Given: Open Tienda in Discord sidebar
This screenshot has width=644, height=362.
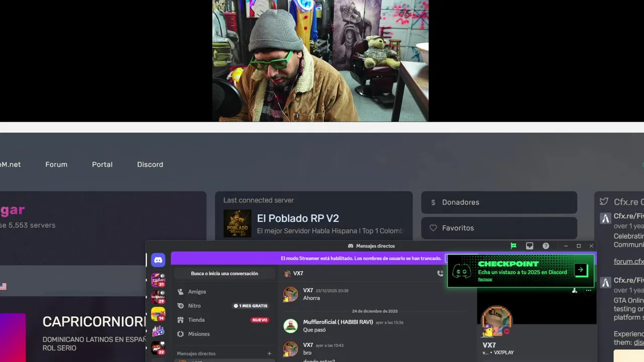Looking at the screenshot, I should pos(224,320).
